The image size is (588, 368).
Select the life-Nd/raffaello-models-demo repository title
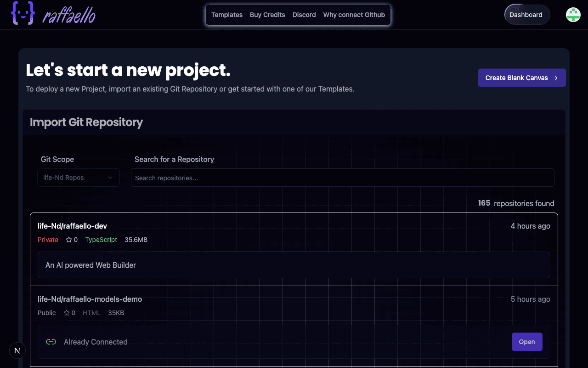(x=90, y=299)
